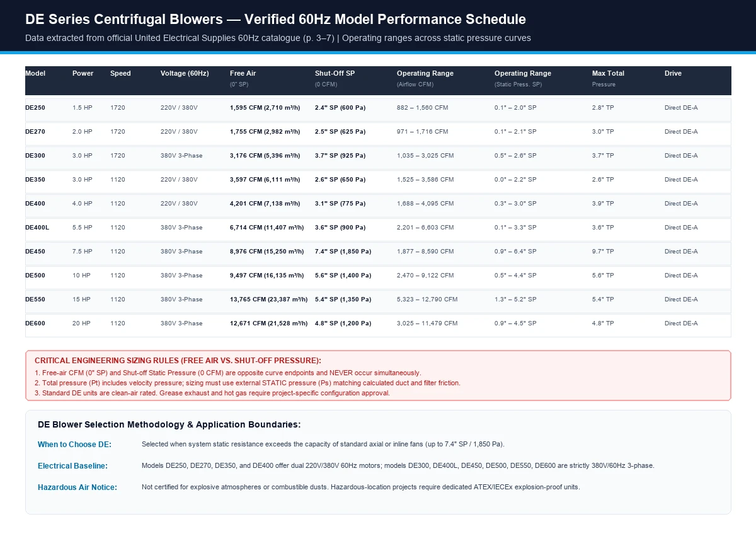Screen dimensions: 756x536
Task: Click static range 1.3" – 5.2" SP
Action: tap(515, 300)
